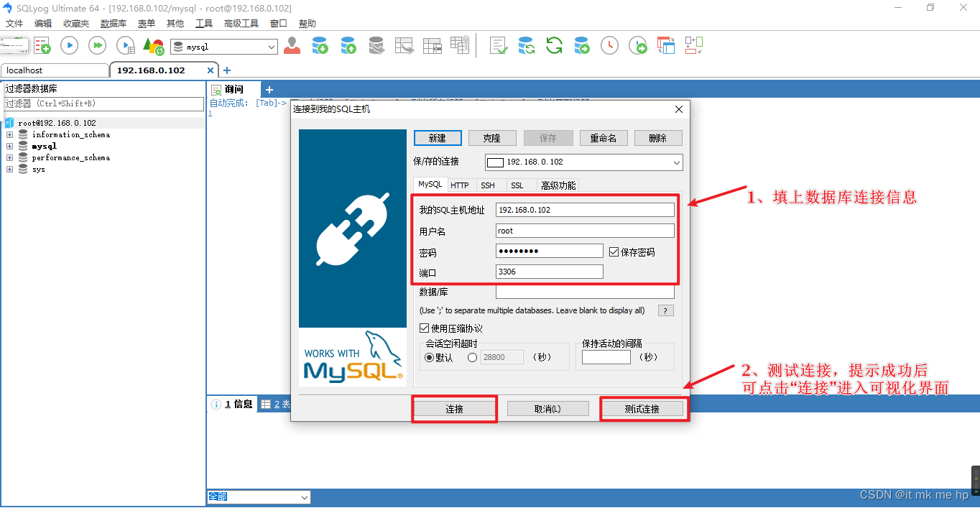The image size is (980, 508).
Task: Expand the sys database node
Action: click(10, 170)
